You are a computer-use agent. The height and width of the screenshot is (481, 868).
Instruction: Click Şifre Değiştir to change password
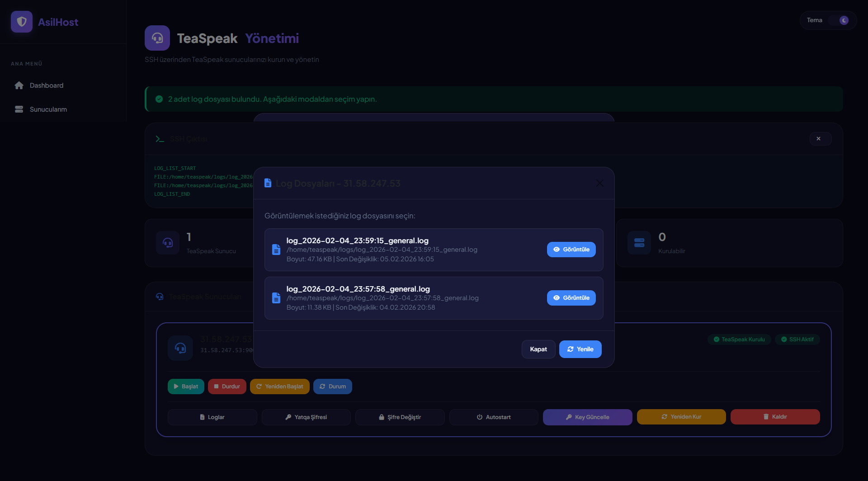pyautogui.click(x=400, y=417)
